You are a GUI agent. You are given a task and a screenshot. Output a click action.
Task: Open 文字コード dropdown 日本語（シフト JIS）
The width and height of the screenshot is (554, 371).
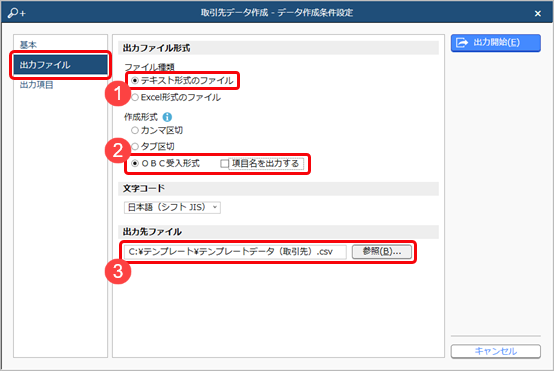pyautogui.click(x=172, y=207)
